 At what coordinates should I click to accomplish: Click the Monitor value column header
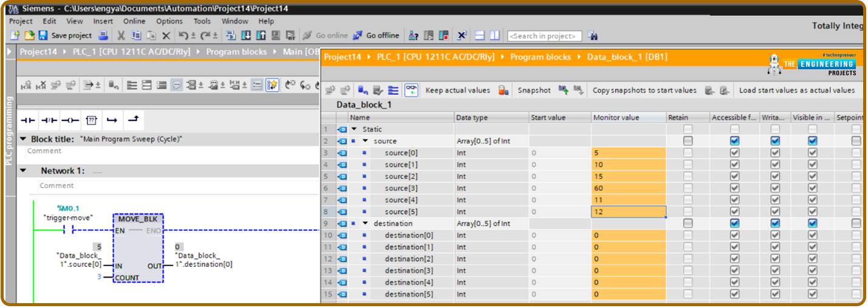pos(628,117)
